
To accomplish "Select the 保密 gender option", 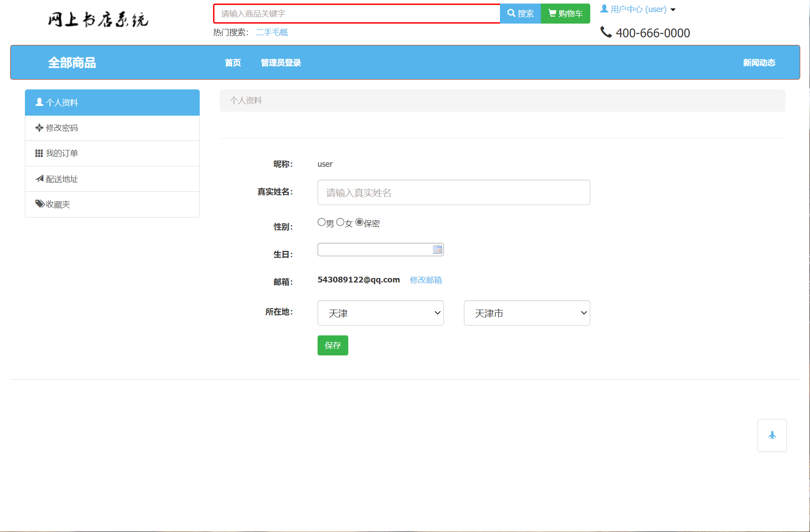I will [359, 222].
